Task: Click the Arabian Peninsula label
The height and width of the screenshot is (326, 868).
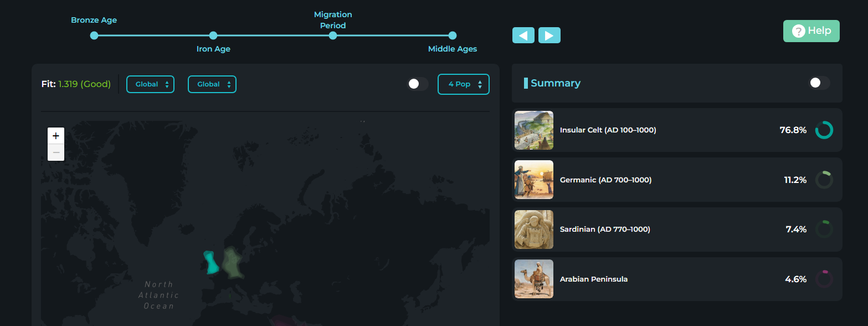Action: tap(594, 279)
